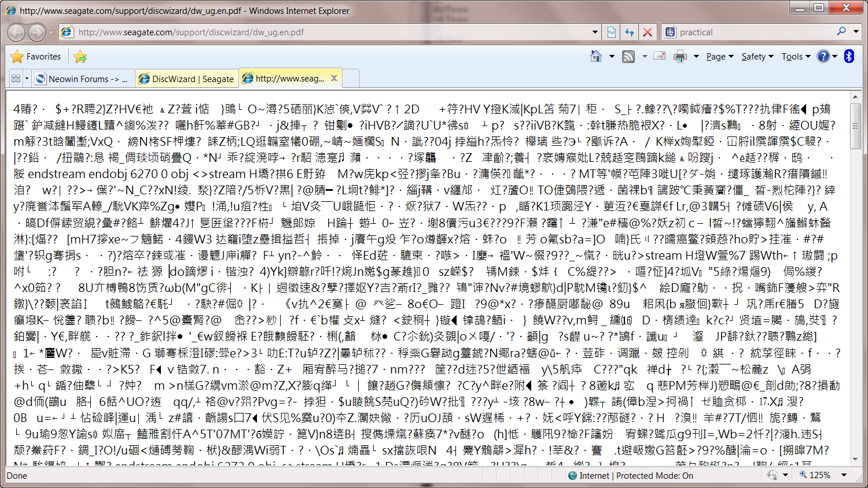The height and width of the screenshot is (488, 868).
Task: Click the 'Done' status bar text
Action: point(17,476)
